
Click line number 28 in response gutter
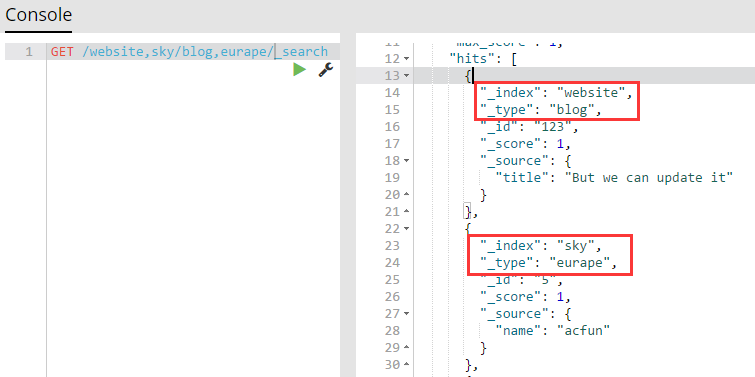pos(392,331)
